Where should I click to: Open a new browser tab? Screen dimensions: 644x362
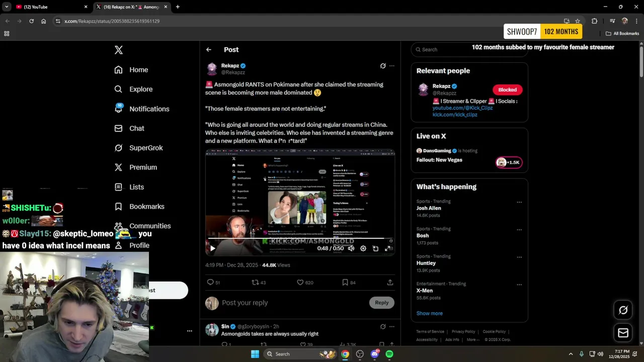(178, 7)
